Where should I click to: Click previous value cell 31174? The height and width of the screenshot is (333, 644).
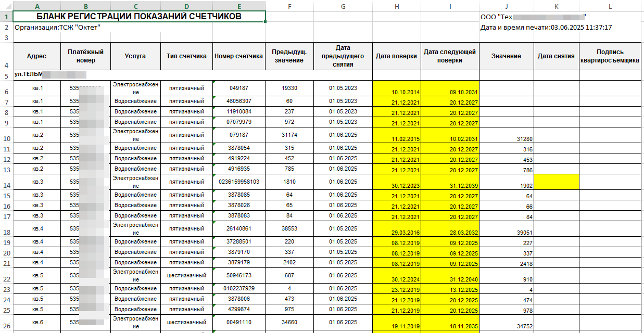pyautogui.click(x=289, y=135)
